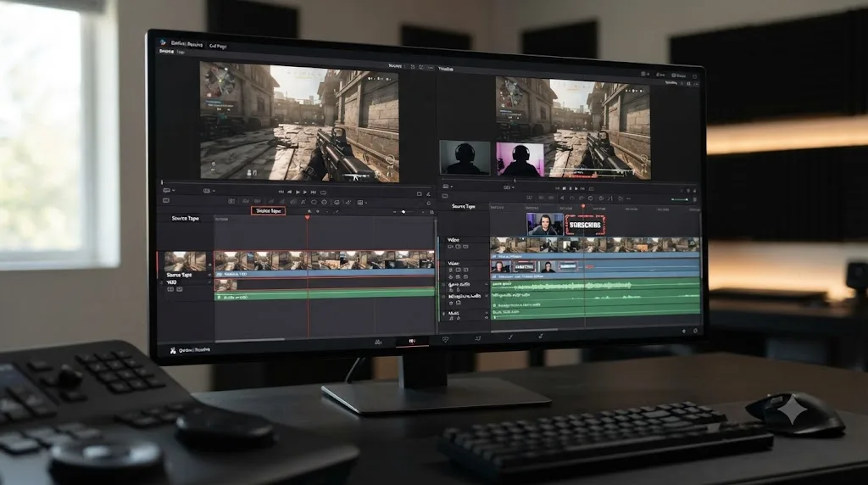
Task: Click the red playhead marker on the left timeline
Action: [x=308, y=218]
